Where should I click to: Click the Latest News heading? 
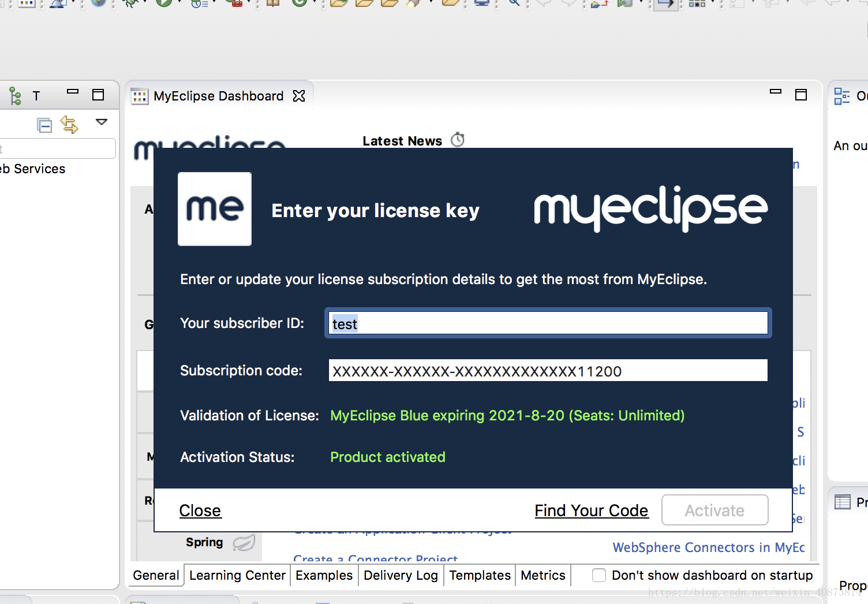point(402,141)
